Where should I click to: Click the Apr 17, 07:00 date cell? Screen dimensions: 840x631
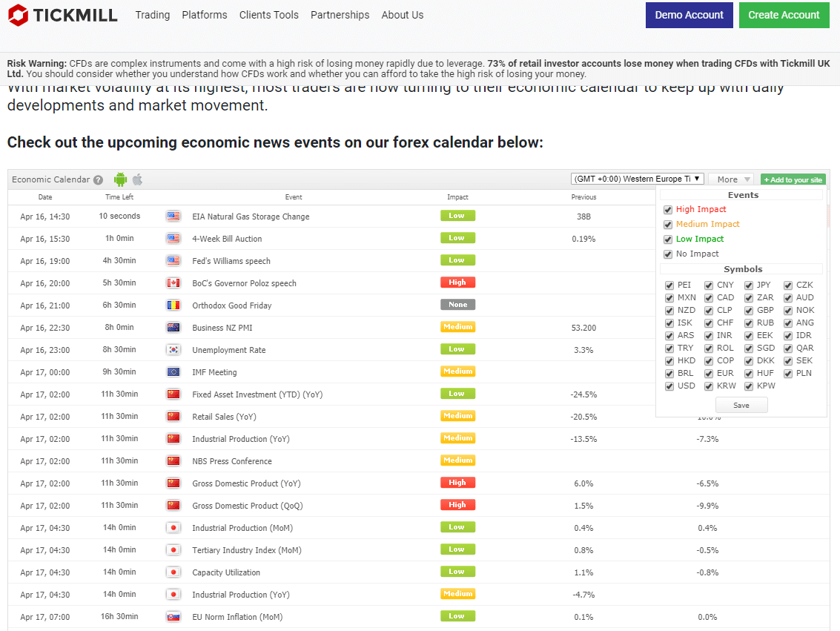point(45,617)
